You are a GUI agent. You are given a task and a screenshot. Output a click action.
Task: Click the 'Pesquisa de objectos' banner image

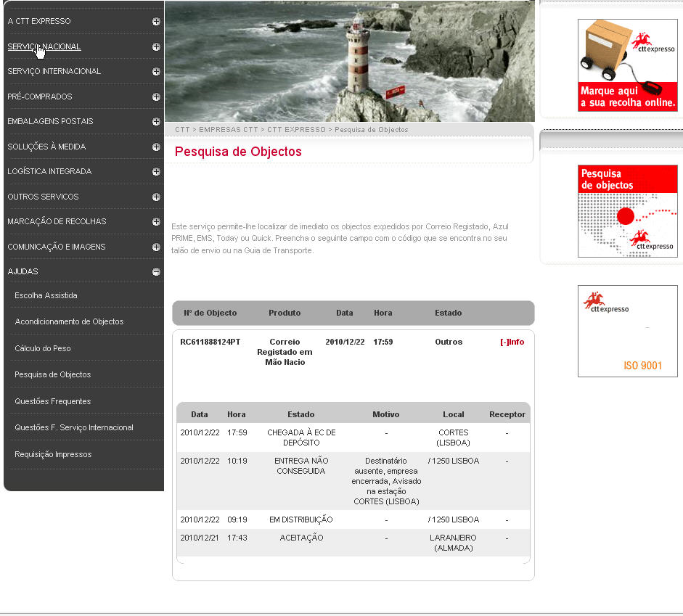(x=627, y=211)
